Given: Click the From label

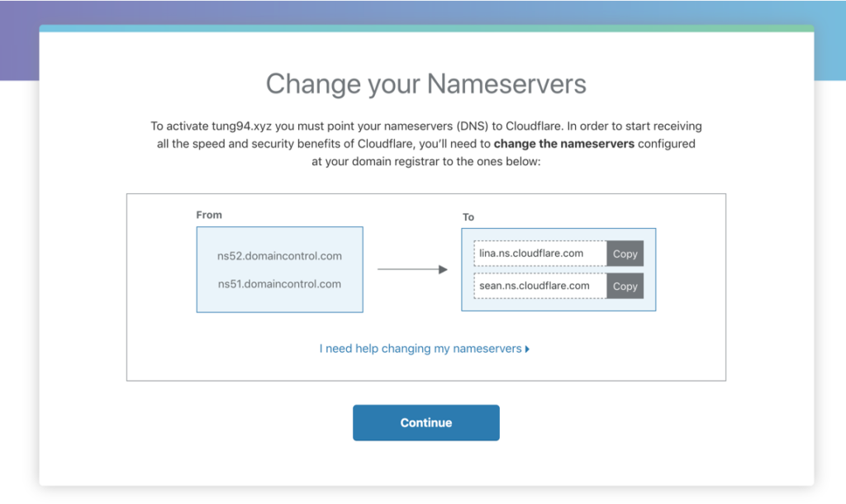Looking at the screenshot, I should [x=209, y=215].
